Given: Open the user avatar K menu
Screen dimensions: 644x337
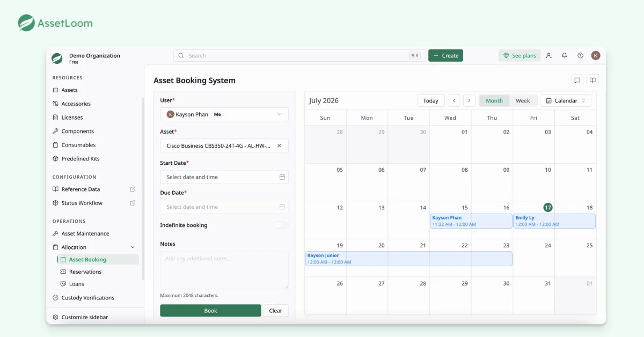Looking at the screenshot, I should coord(596,56).
